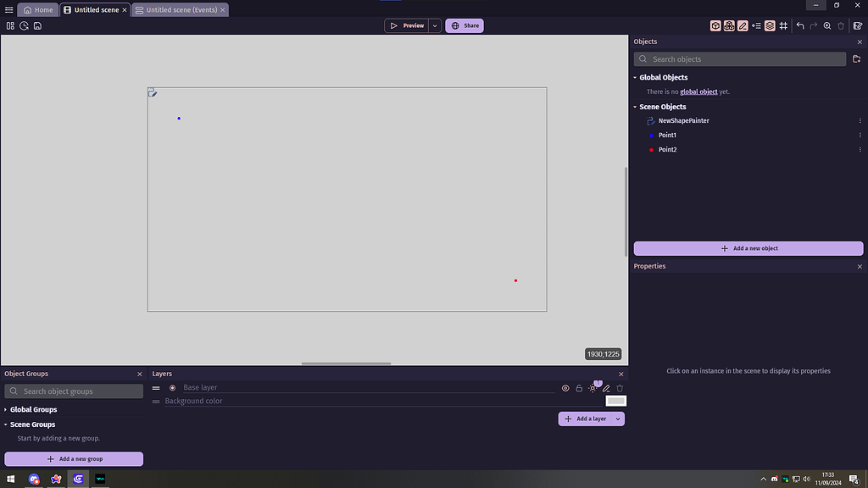Save the project with the disk icon

[x=37, y=26]
